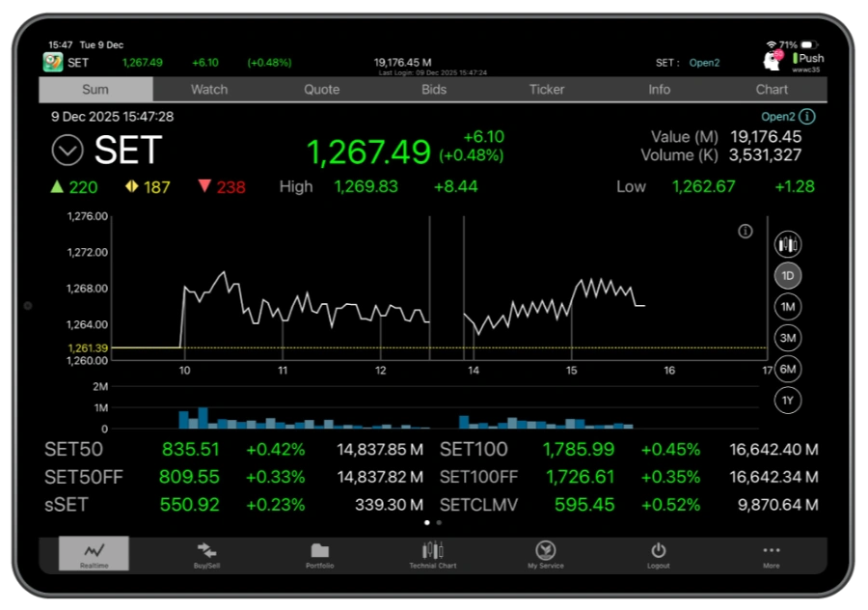Open the Portfolio folder icon
The width and height of the screenshot is (868, 610).
(320, 553)
